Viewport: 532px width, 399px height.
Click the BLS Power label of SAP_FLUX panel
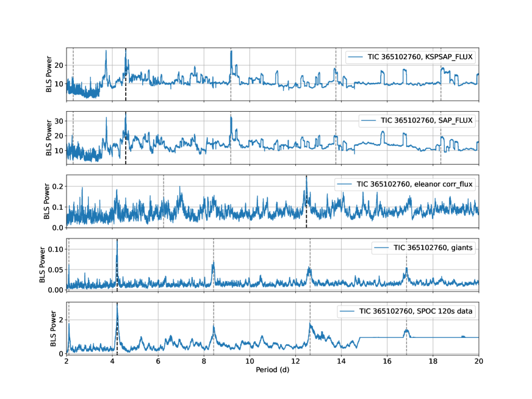click(49, 137)
